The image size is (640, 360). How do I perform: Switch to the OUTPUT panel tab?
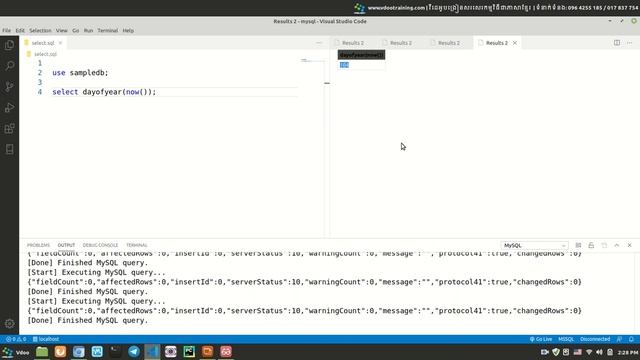point(66,245)
